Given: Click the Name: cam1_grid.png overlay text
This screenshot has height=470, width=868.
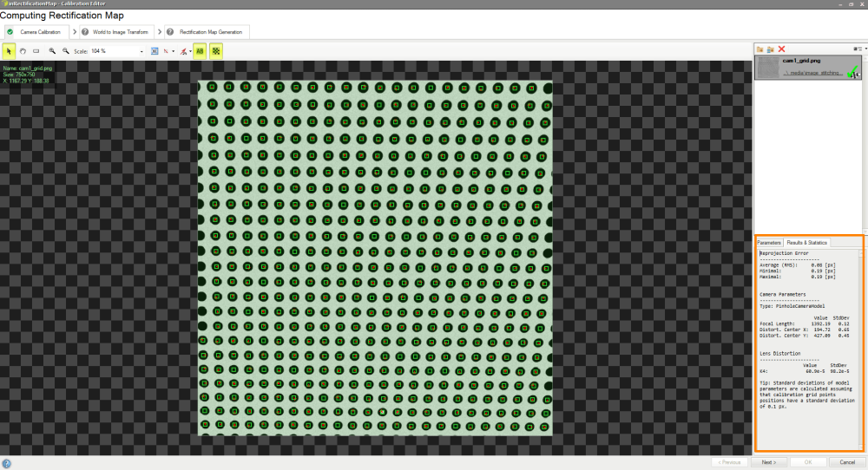Looking at the screenshot, I should pyautogui.click(x=28, y=69).
